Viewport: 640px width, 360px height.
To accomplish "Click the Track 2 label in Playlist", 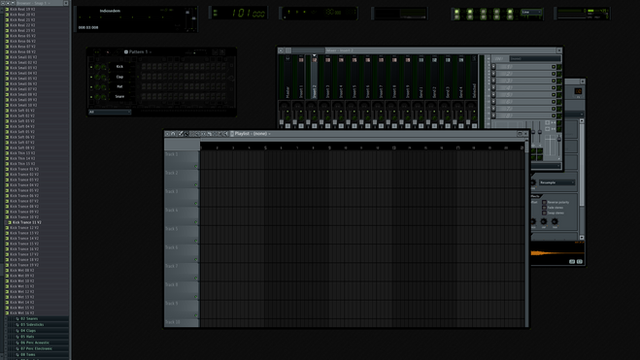I will click(171, 173).
